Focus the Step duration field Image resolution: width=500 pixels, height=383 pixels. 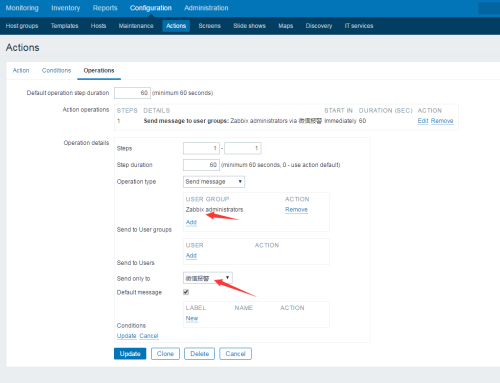pos(201,165)
